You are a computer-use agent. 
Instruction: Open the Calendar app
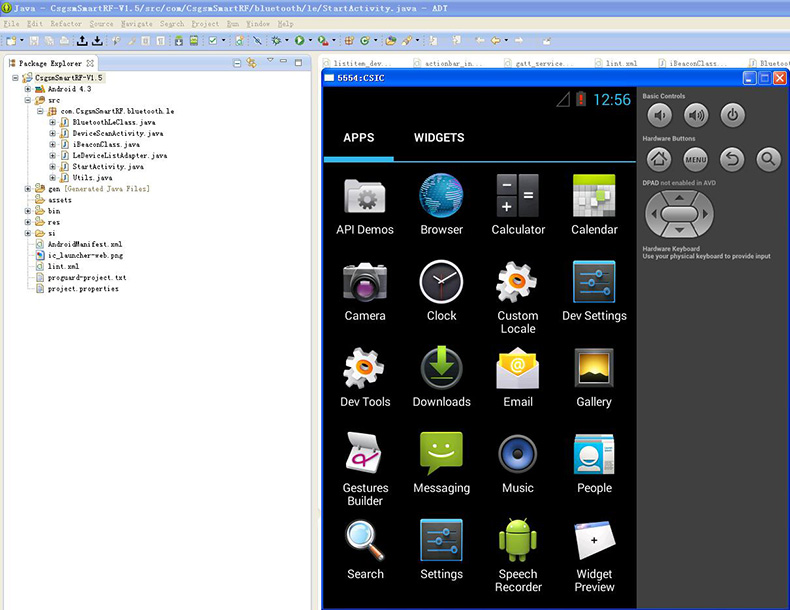click(x=594, y=205)
